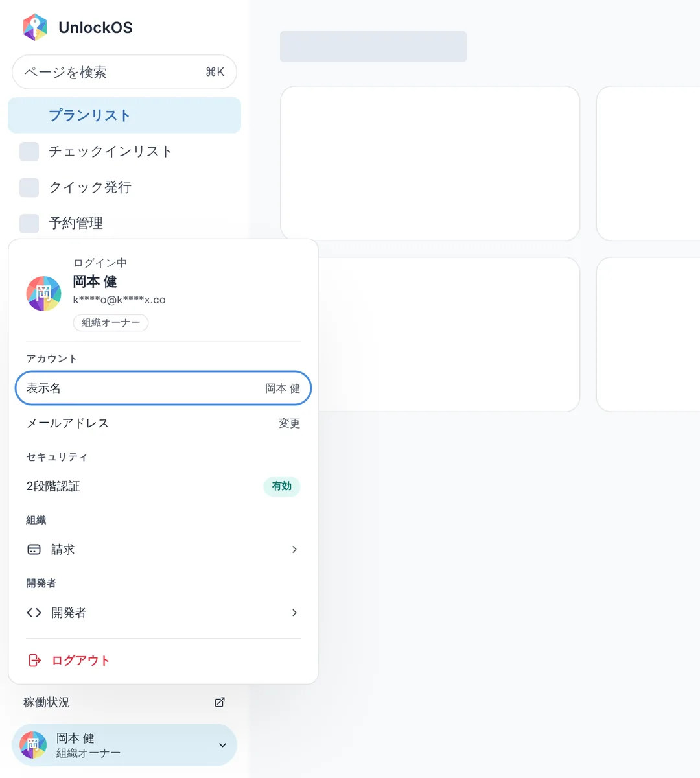Collapse the user menu with the bottom chevron
The height and width of the screenshot is (778, 700).
coord(222,745)
